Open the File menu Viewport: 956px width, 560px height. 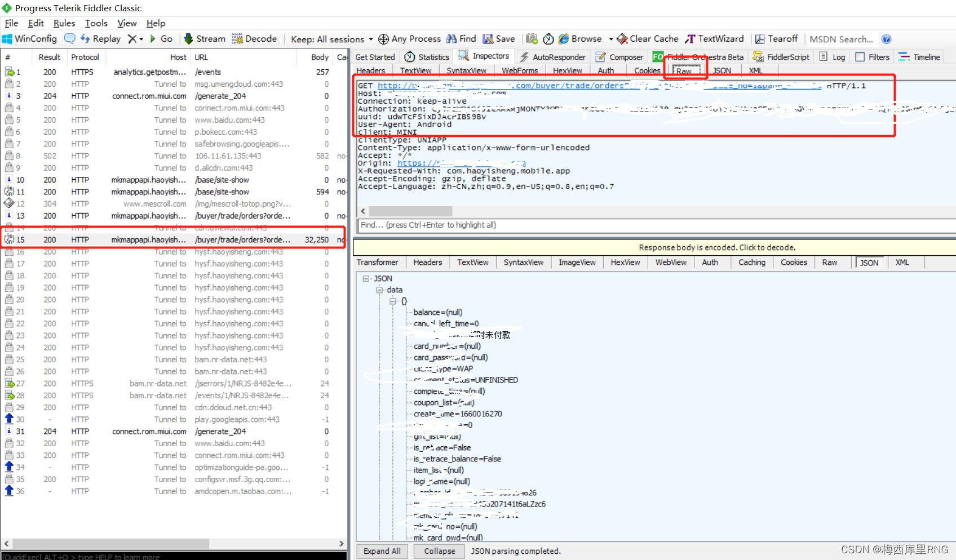11,23
